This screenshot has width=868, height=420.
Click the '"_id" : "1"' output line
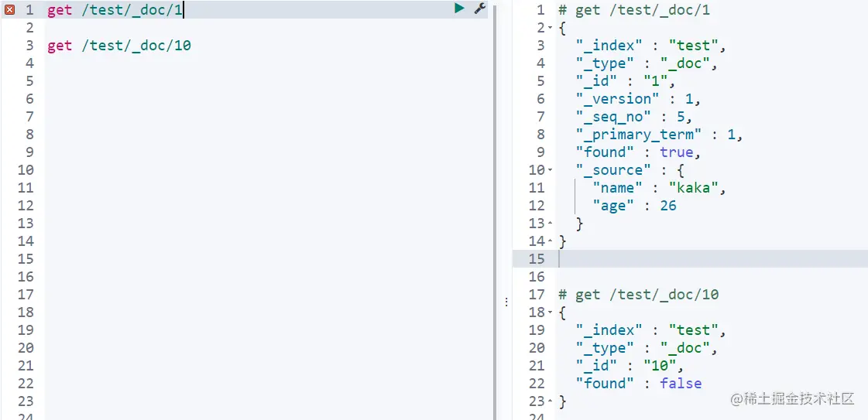click(626, 81)
